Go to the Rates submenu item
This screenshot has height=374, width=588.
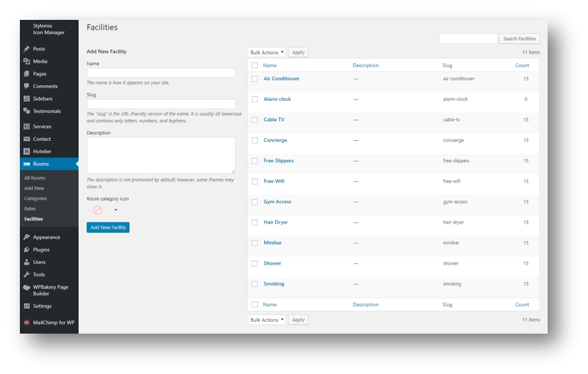coord(30,209)
